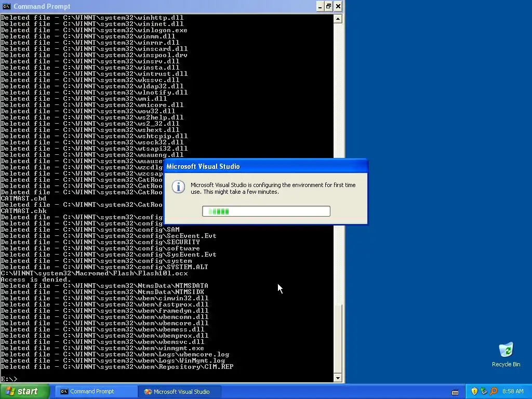
Task: Open the Recycle Bin desktop icon
Action: [x=506, y=355]
